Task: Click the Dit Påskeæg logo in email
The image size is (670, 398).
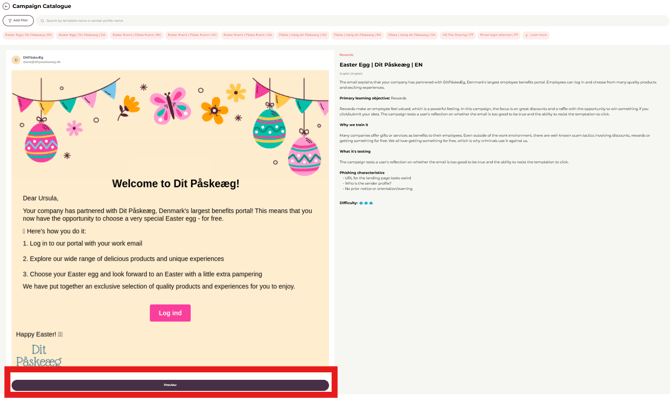Action: 39,355
